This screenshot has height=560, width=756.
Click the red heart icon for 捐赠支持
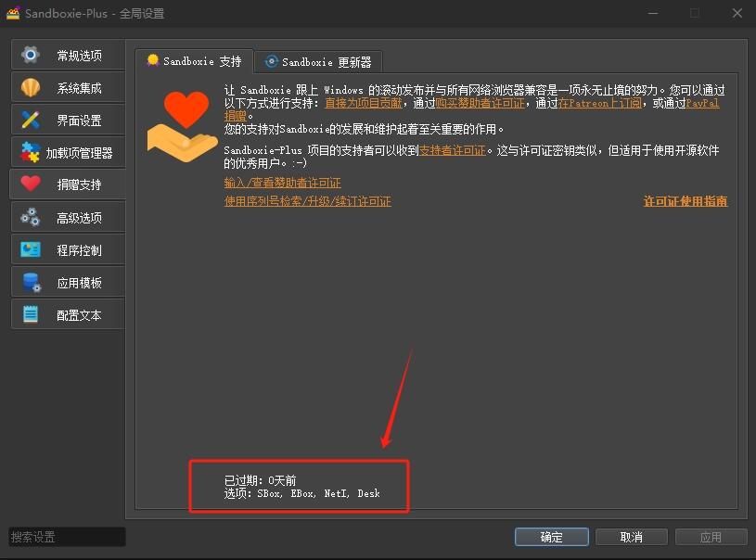pos(31,184)
